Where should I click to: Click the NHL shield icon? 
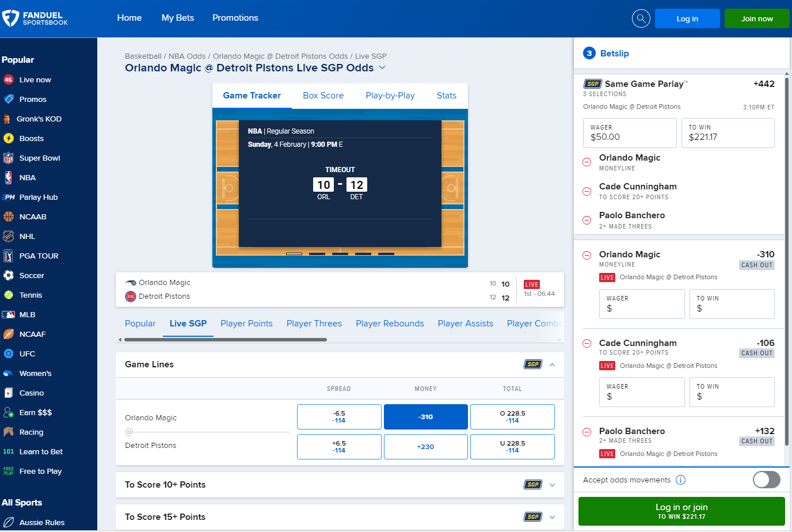(9, 237)
